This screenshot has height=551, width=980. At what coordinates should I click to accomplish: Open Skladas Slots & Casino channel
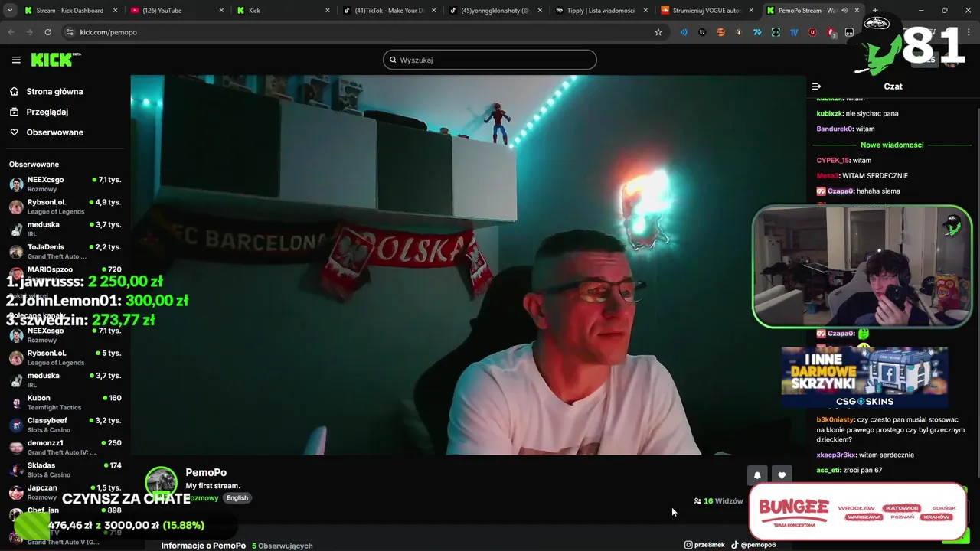(x=65, y=470)
